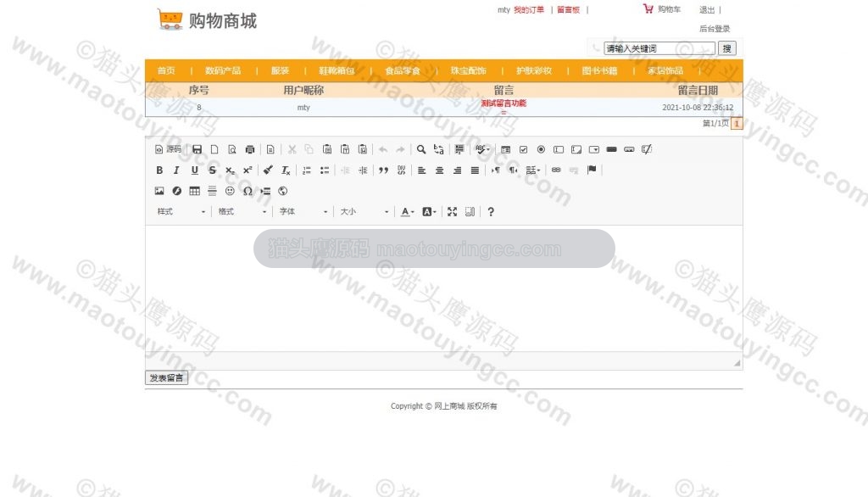868x497 pixels.
Task: Go to 首页 in navigation bar
Action: [166, 70]
